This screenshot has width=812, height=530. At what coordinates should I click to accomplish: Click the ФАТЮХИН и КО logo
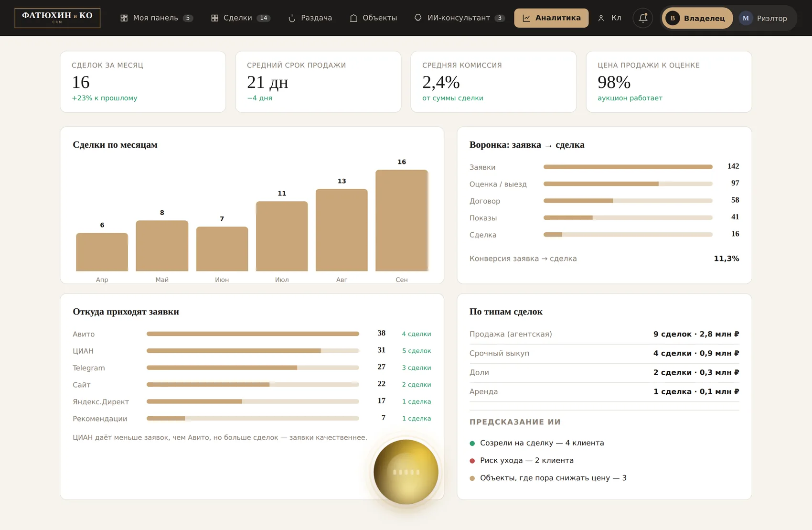pos(57,18)
